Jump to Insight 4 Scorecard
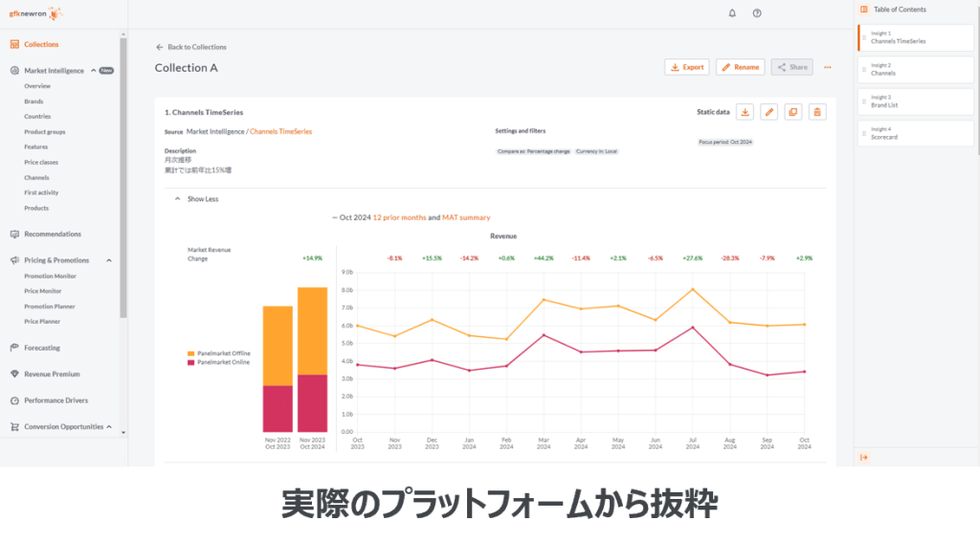This screenshot has width=980, height=544. (x=916, y=133)
